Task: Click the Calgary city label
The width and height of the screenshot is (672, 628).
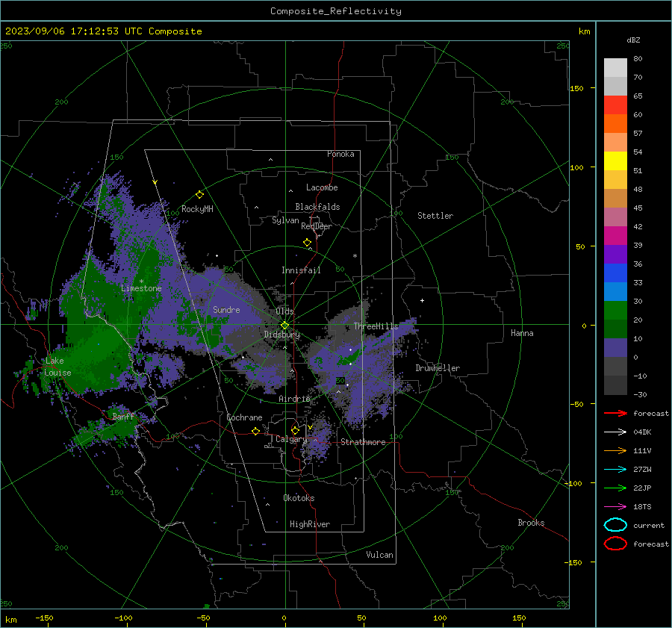Action: tap(291, 439)
